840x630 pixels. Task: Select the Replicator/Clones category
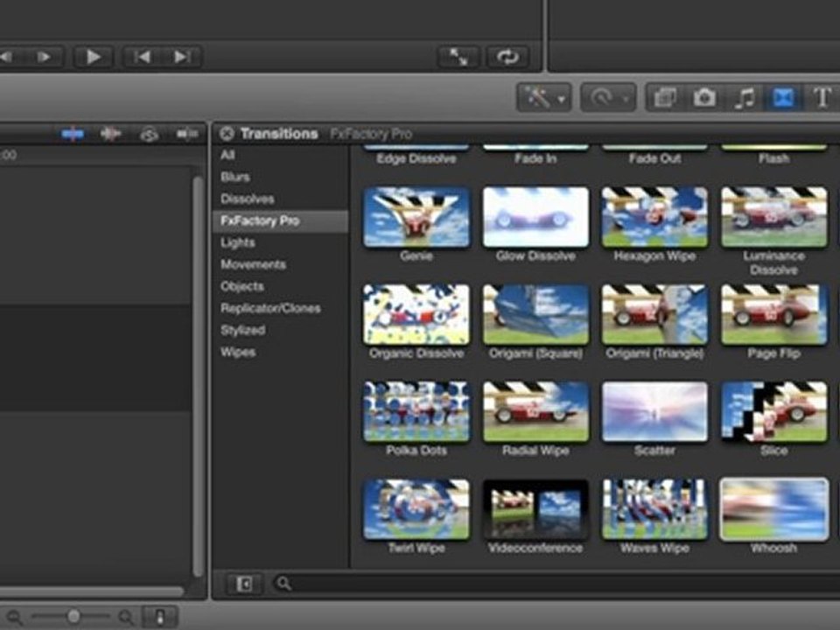point(270,309)
